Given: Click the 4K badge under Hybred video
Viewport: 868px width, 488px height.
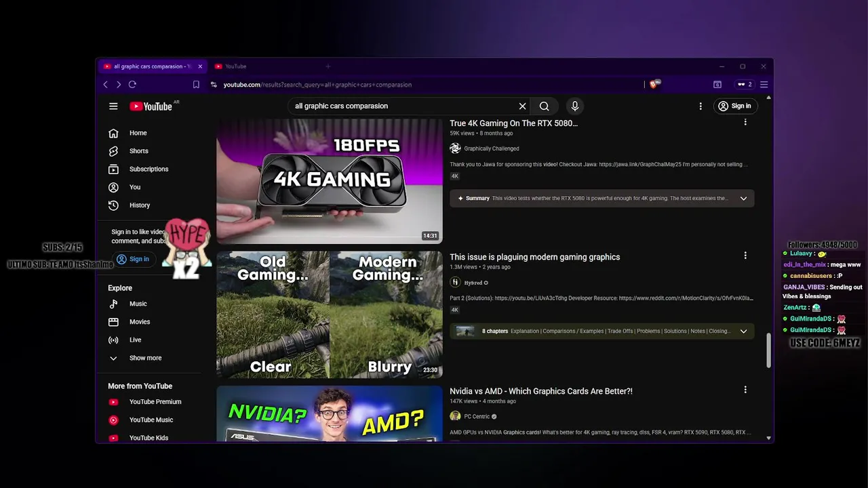Looking at the screenshot, I should point(455,310).
